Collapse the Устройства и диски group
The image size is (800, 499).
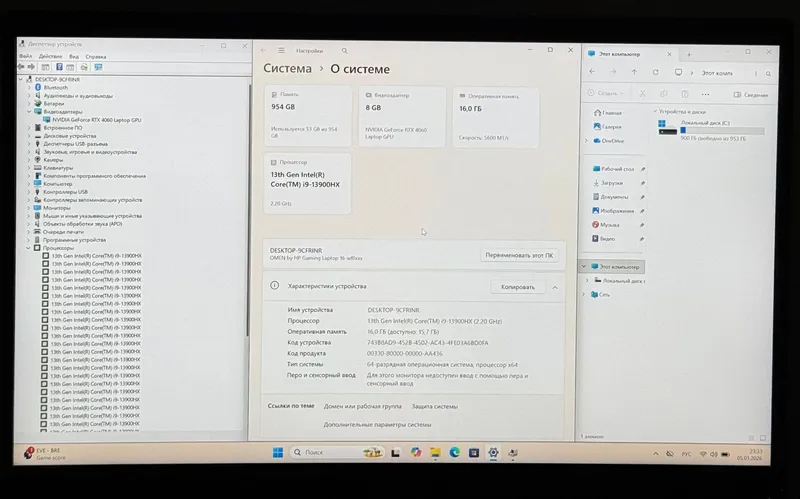click(x=655, y=111)
